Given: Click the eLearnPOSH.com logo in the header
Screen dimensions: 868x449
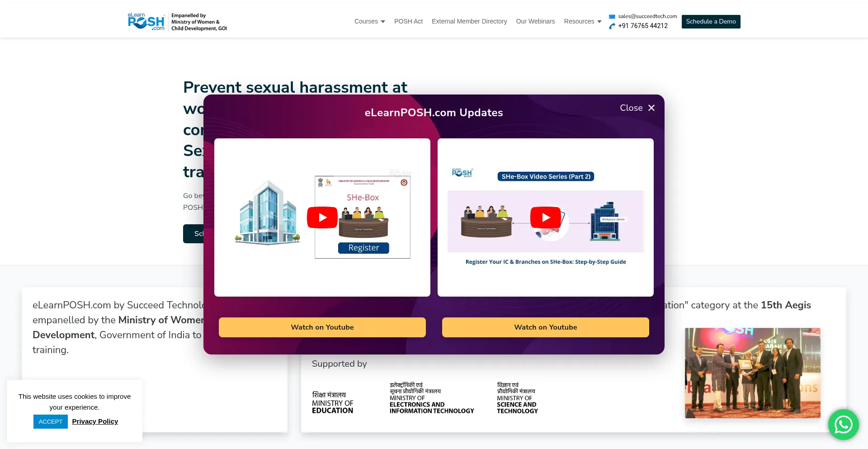Looking at the screenshot, I should (x=146, y=22).
